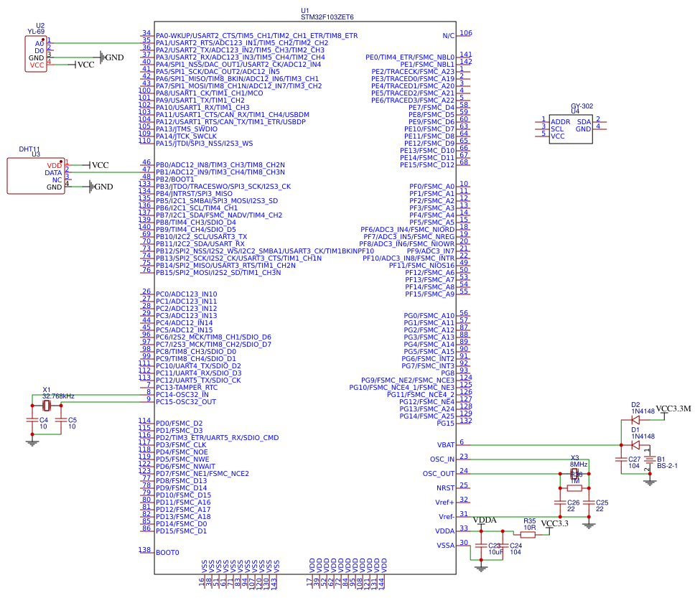Viewport: 700px width, 598px height.
Task: Click the ground symbol under C23 and C24
Action: (x=481, y=569)
